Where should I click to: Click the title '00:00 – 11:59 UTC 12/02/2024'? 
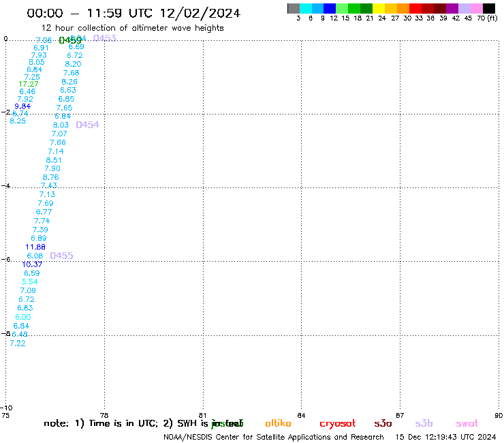[133, 13]
